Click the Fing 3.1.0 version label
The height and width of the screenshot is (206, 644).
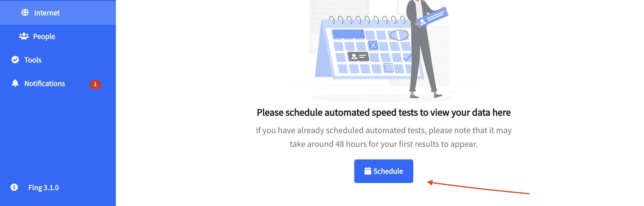(43, 188)
